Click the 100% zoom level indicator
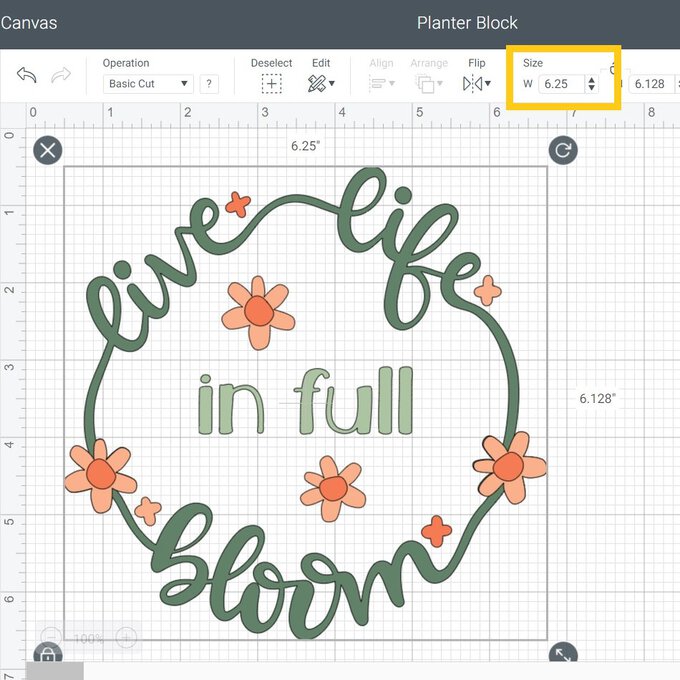 point(89,637)
